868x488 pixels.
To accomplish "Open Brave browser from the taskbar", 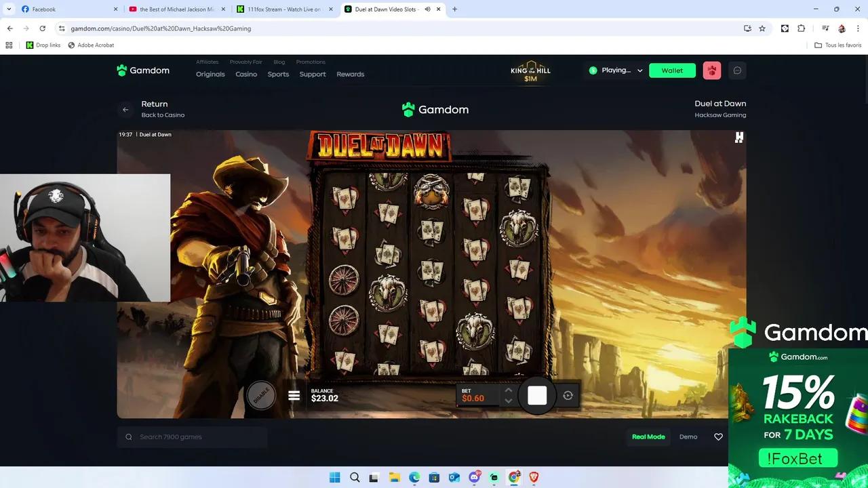I will pyautogui.click(x=534, y=477).
